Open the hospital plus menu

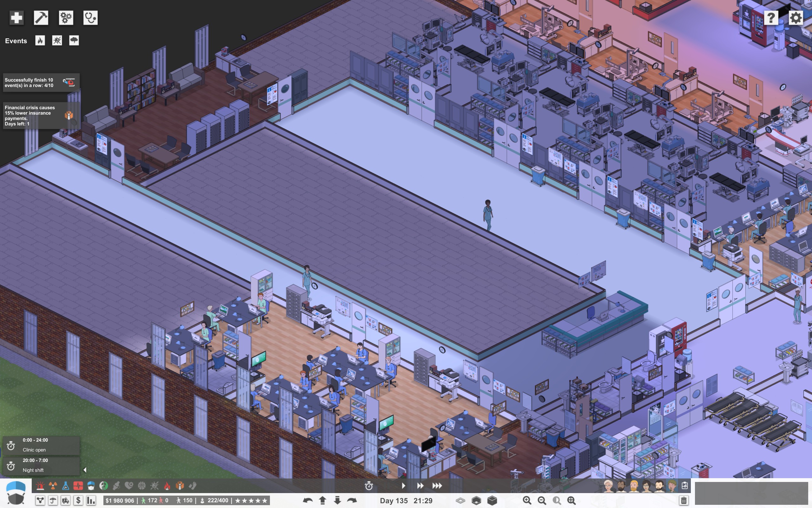click(16, 18)
